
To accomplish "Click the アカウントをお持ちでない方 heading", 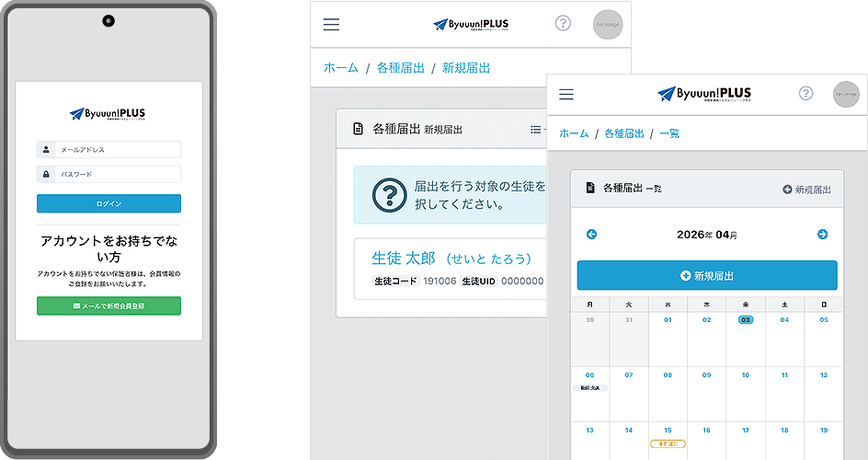I will pos(109,248).
